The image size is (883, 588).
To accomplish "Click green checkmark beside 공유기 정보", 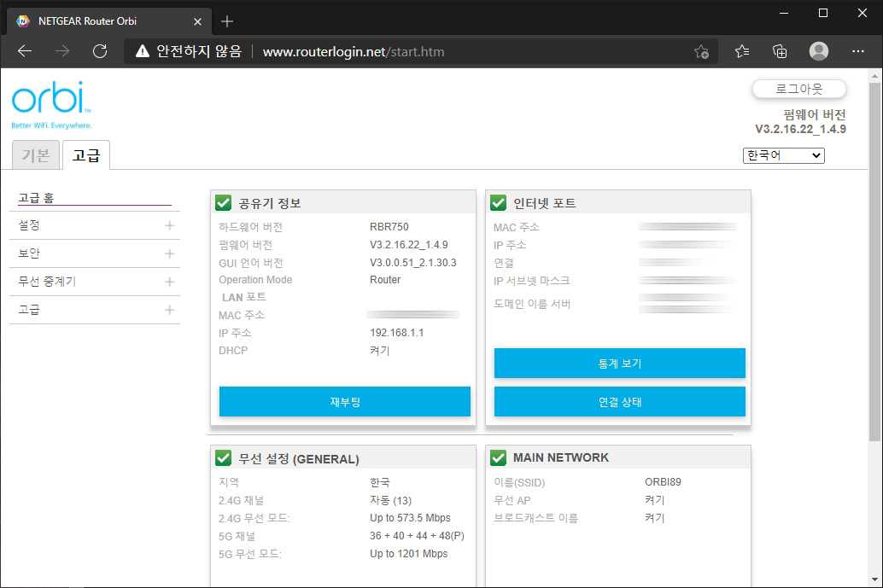I will (x=224, y=202).
